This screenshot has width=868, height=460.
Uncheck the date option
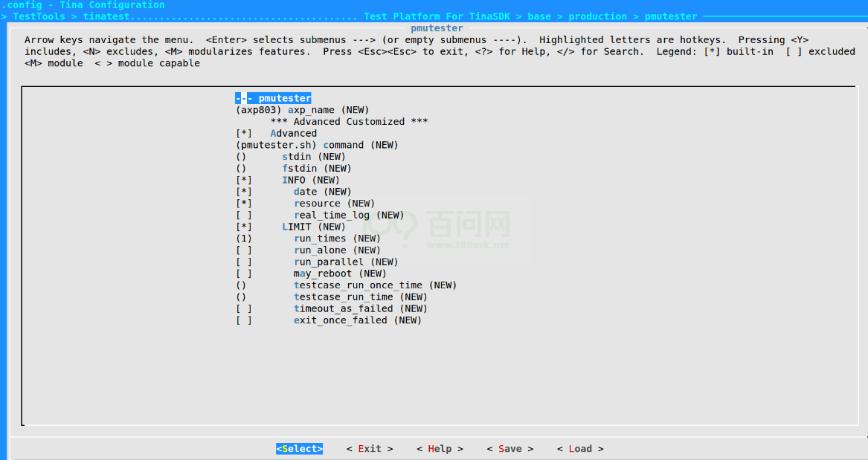244,192
